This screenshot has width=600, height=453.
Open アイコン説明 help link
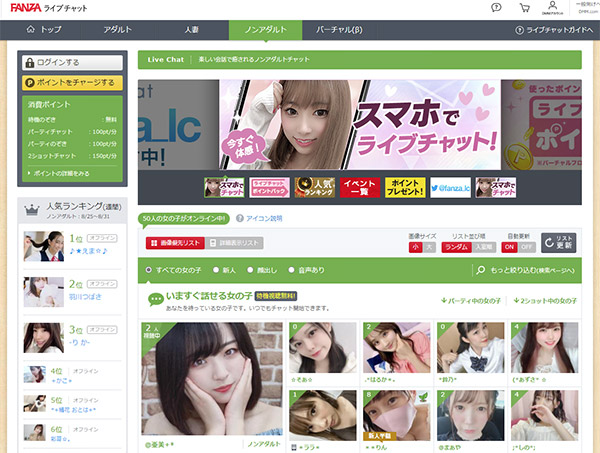[x=259, y=218]
